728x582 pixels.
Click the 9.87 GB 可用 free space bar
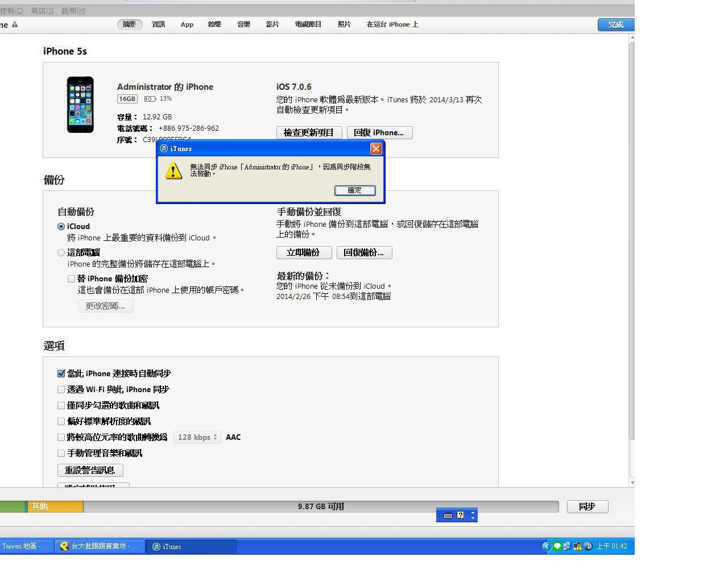[x=321, y=506]
